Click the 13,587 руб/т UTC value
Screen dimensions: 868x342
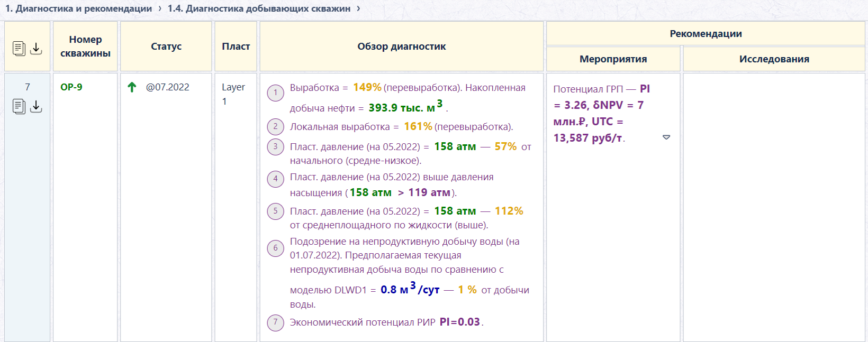pyautogui.click(x=588, y=138)
